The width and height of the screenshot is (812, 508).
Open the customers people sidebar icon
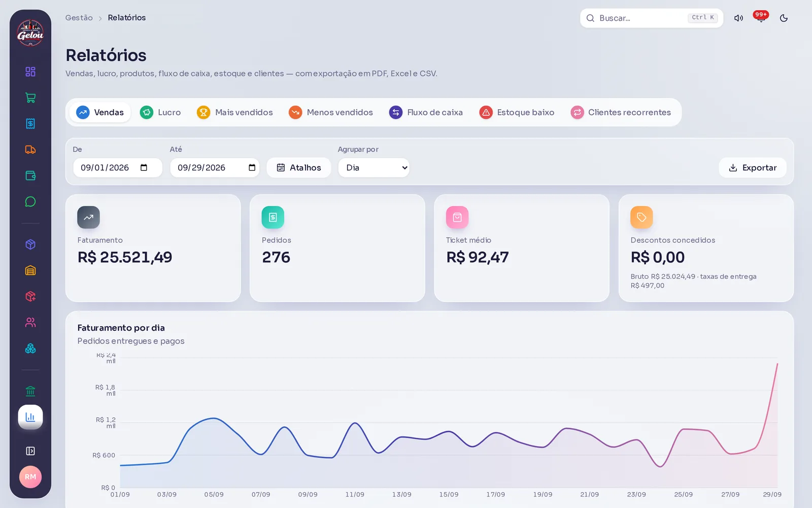pos(30,322)
